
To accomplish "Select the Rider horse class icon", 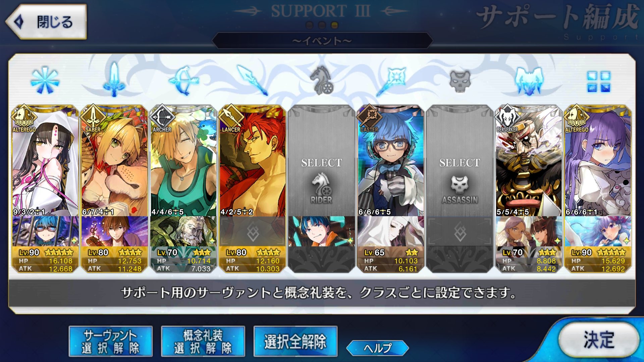I will (322, 80).
